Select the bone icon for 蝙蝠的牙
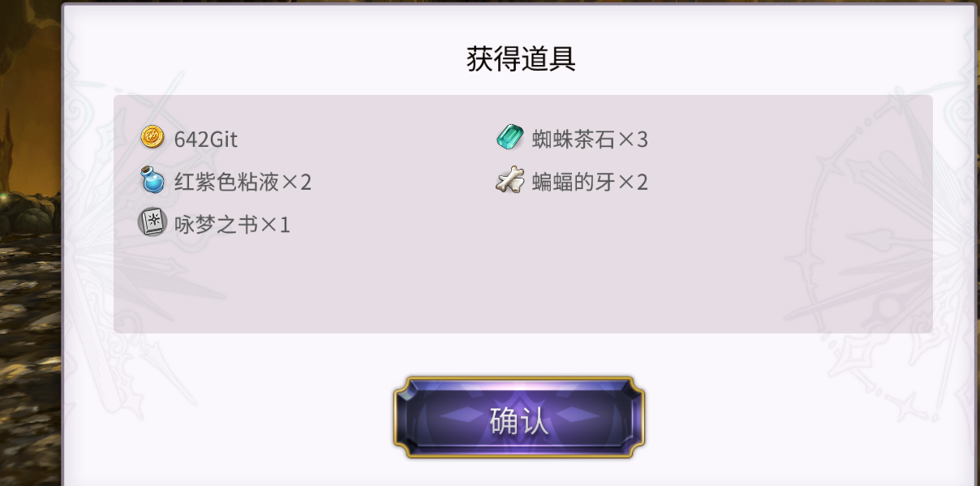The height and width of the screenshot is (486, 980). [x=510, y=180]
